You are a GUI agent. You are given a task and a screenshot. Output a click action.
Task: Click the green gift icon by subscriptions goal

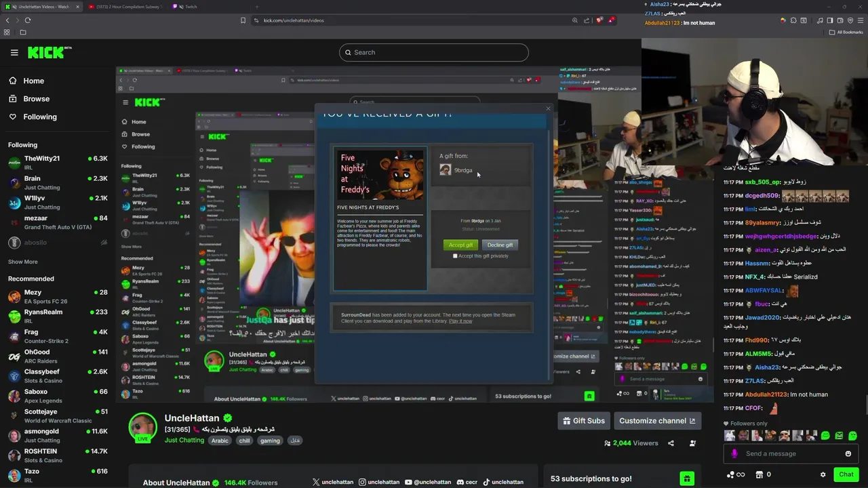click(687, 479)
